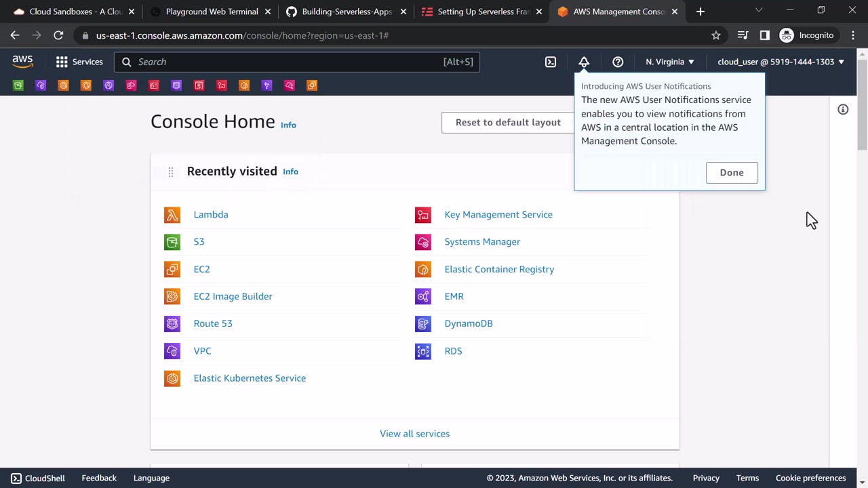
Task: Open a new browser tab with the plus button
Action: tap(701, 12)
